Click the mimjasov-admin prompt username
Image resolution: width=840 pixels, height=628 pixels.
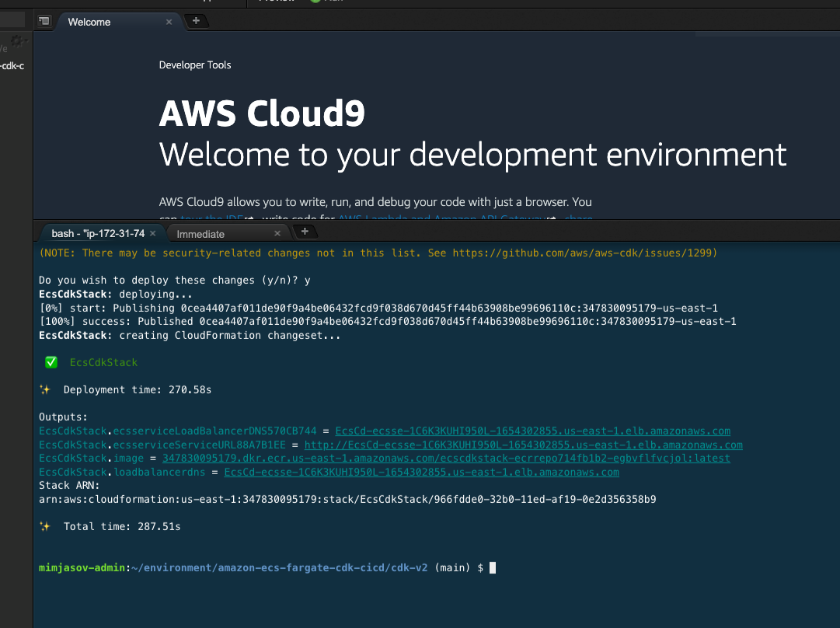click(x=82, y=568)
